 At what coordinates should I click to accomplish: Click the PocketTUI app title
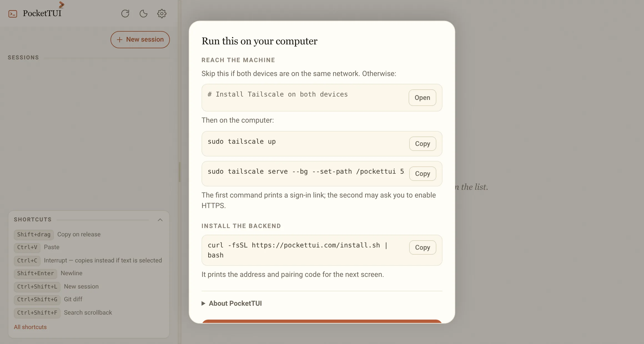coord(42,13)
